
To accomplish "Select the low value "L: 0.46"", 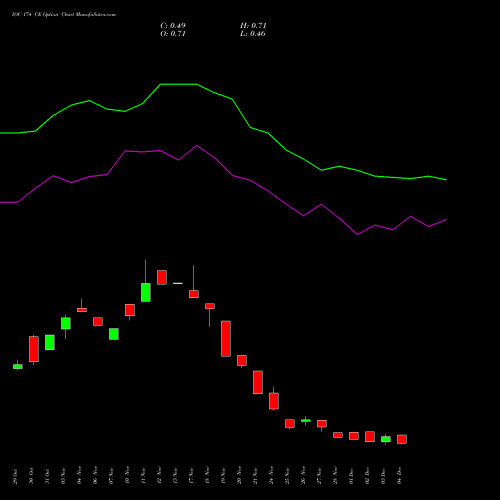I will click(253, 34).
